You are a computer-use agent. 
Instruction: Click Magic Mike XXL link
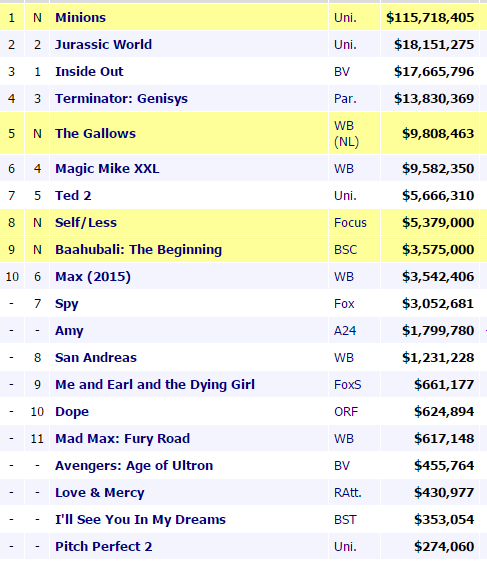click(x=107, y=169)
